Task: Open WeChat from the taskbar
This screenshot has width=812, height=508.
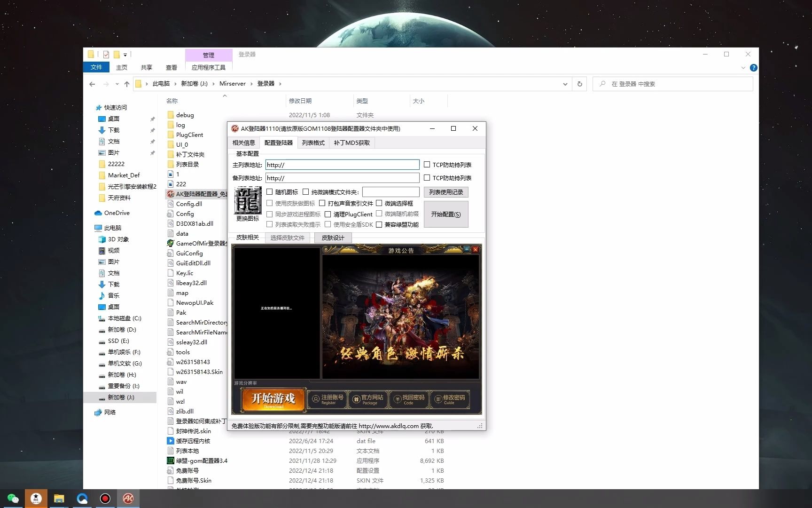Action: [13, 499]
